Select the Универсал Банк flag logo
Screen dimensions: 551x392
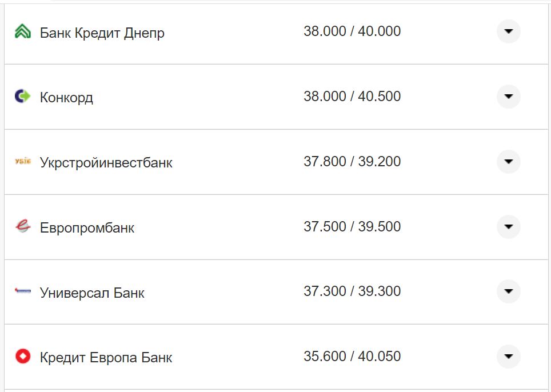tap(22, 291)
